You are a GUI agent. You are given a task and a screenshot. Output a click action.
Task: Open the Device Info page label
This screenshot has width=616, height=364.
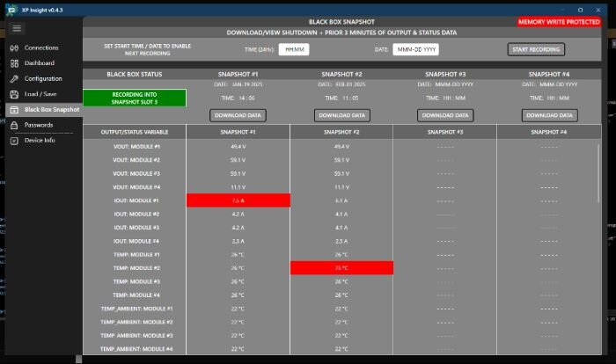(40, 140)
